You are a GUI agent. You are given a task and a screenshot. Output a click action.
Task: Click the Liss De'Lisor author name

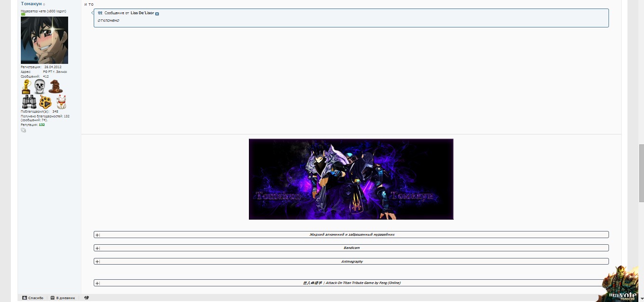142,13
